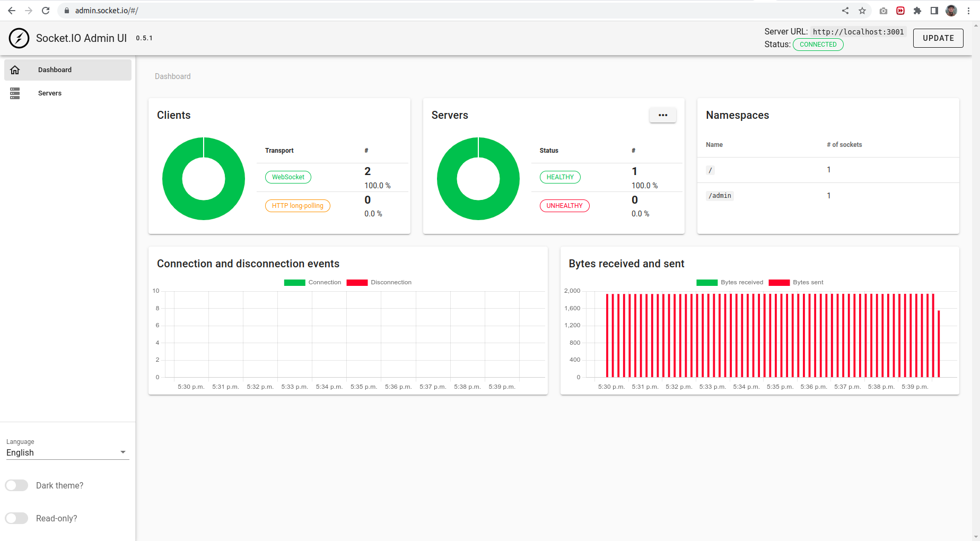Click the WebSocket transport chip

point(288,177)
